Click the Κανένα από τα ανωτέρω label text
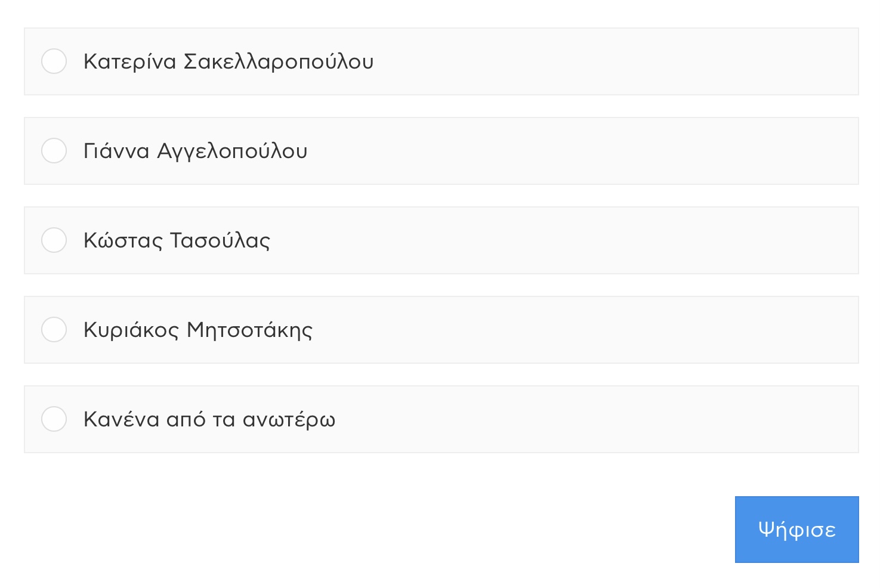The height and width of the screenshot is (588, 880). click(209, 419)
